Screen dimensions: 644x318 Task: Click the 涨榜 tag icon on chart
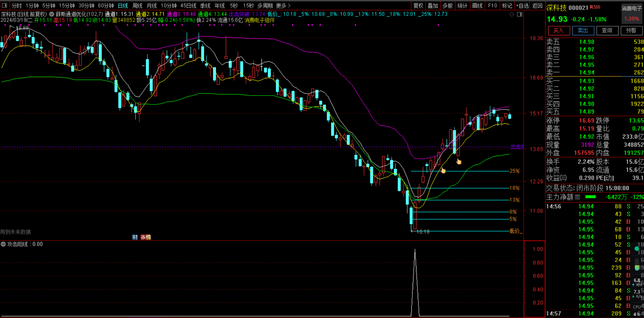click(x=146, y=237)
